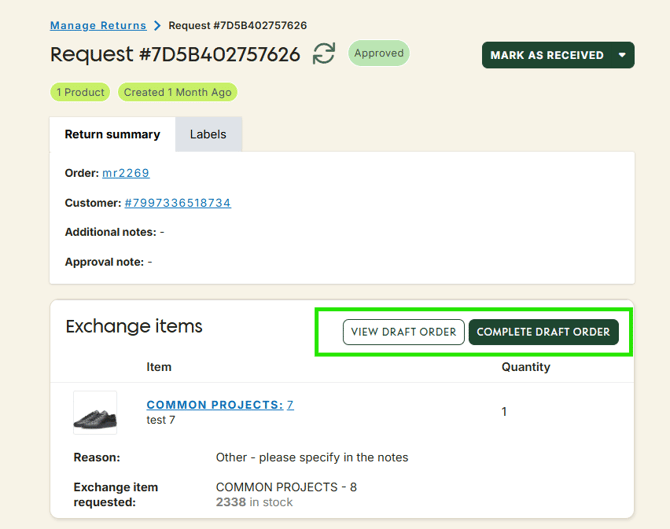Select the Return summary tab
670x529 pixels.
pyautogui.click(x=112, y=134)
